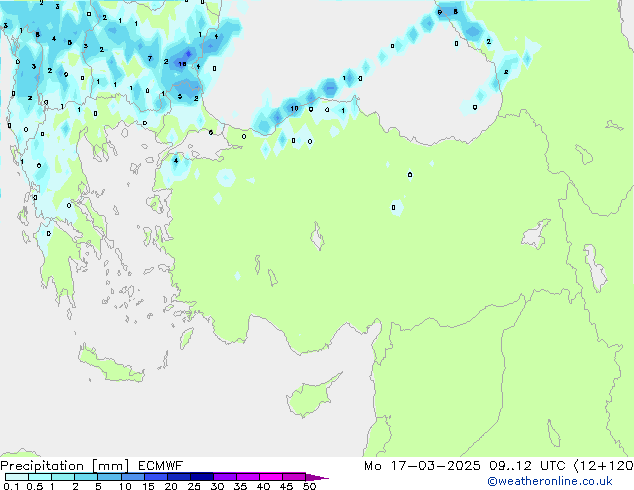The image size is (634, 490).
Task: Click the '0.1' legend scale label
Action: 11,486
